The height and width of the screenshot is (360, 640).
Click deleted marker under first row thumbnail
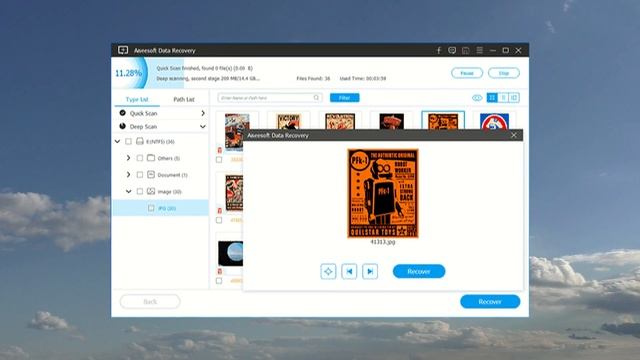(220, 150)
